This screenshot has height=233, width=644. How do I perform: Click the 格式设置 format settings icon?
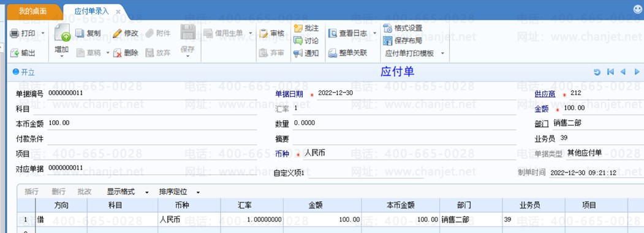tap(387, 28)
